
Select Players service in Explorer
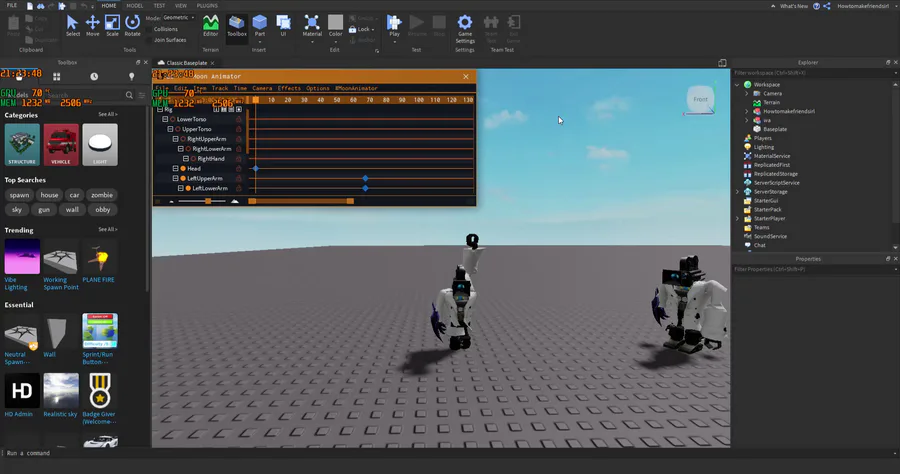click(x=762, y=138)
